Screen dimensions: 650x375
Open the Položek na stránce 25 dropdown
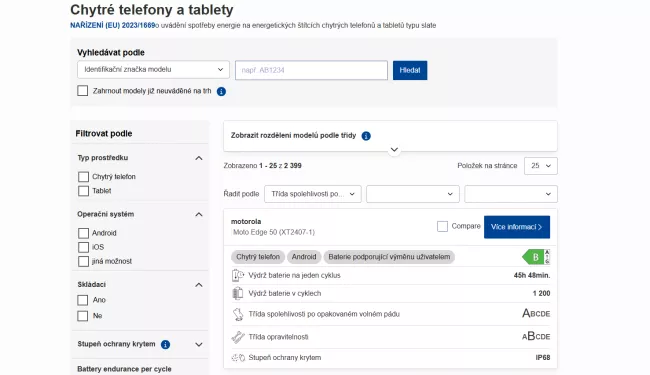[x=541, y=166]
